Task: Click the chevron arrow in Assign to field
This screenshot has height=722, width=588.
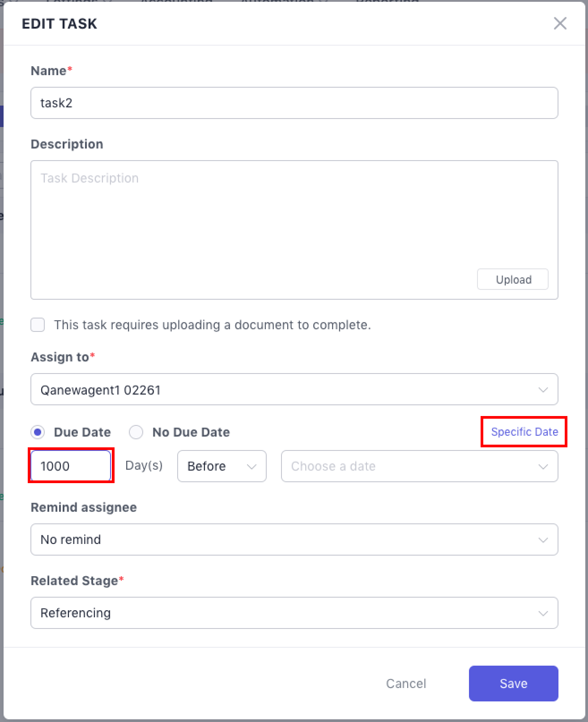Action: (543, 390)
